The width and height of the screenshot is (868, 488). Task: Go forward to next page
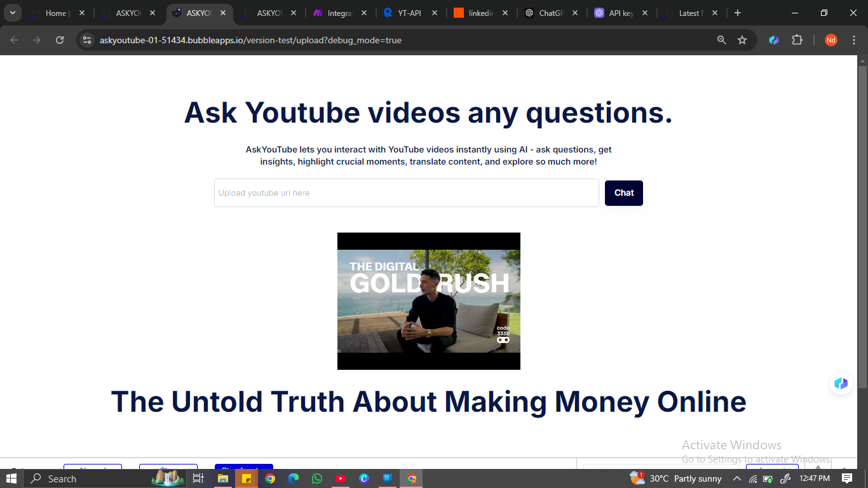pyautogui.click(x=37, y=40)
